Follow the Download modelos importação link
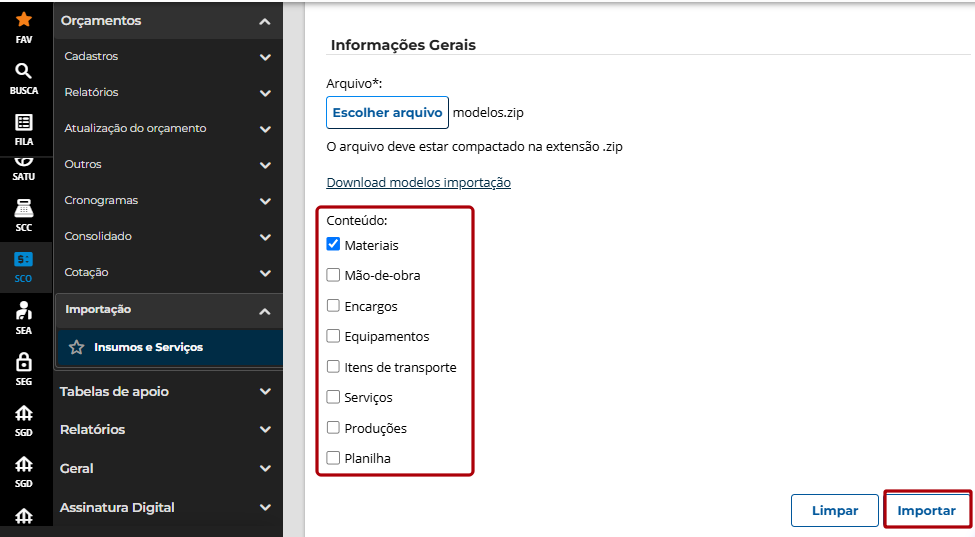 click(x=418, y=182)
